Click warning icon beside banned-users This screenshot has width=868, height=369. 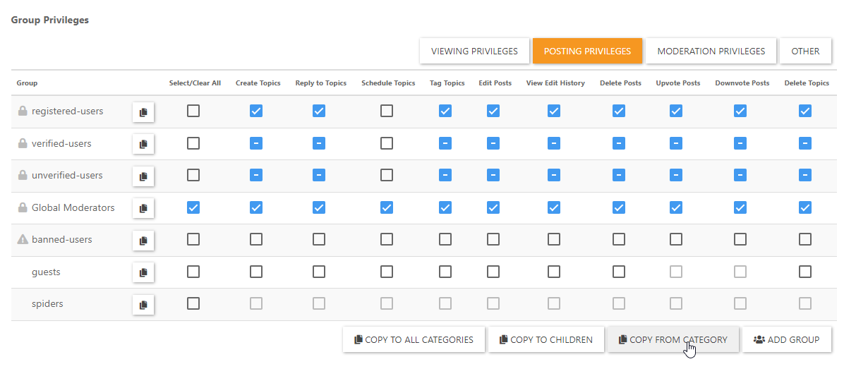[x=23, y=240]
